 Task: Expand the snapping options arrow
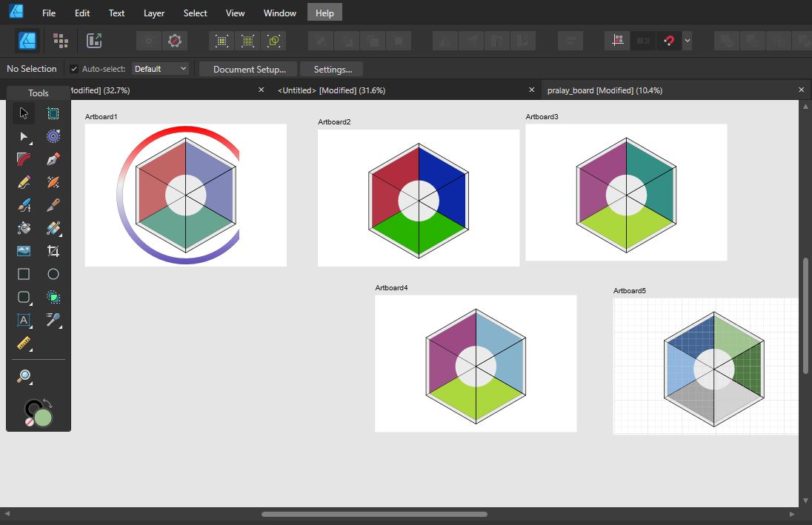(688, 41)
